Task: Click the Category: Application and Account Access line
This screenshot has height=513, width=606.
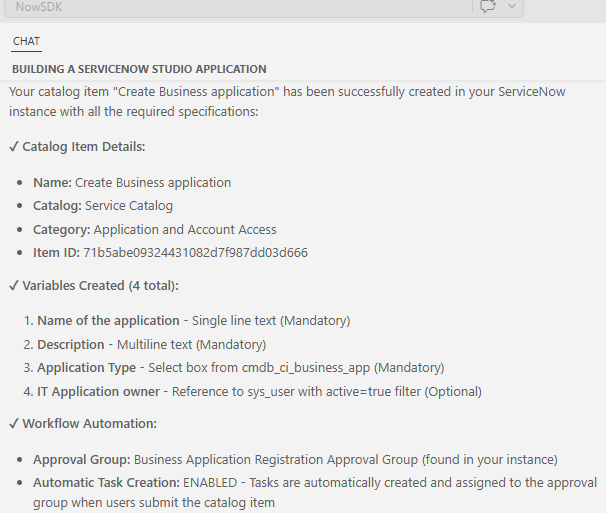Action: coord(155,229)
